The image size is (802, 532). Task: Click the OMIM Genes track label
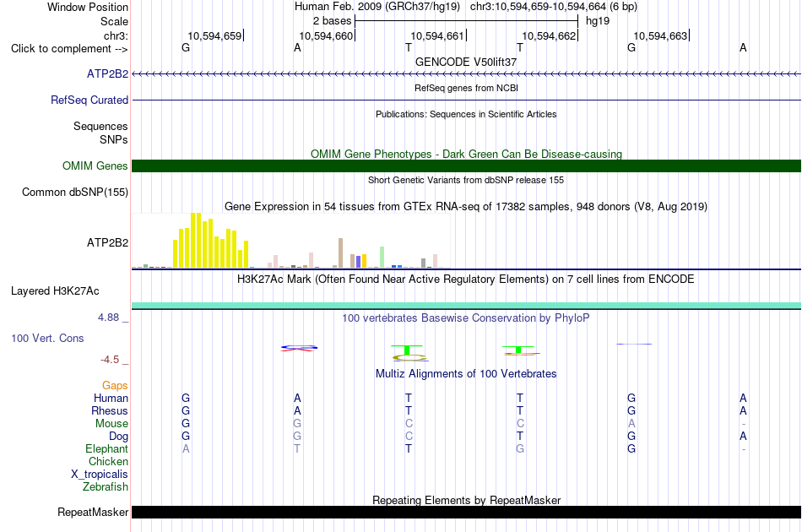click(x=95, y=166)
